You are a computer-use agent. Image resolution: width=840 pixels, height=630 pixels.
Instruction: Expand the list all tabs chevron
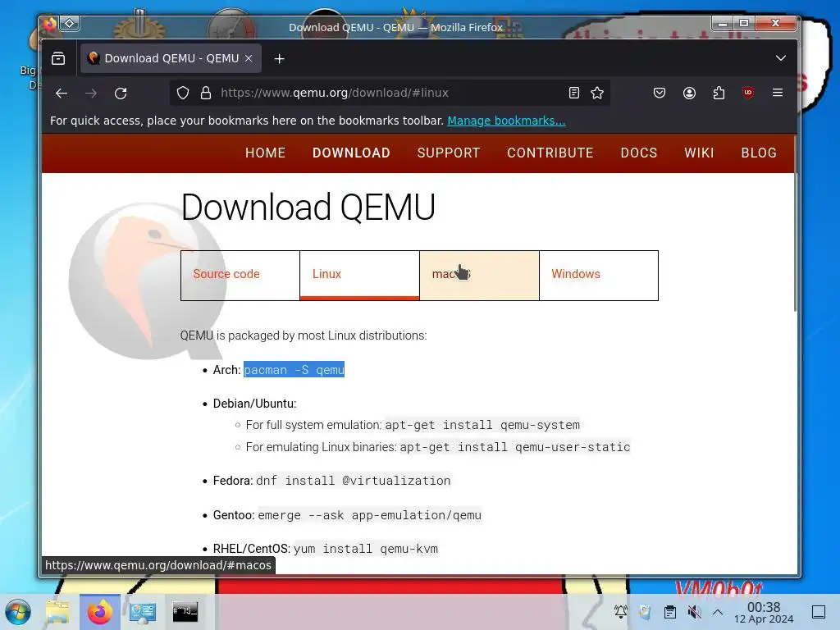pyautogui.click(x=781, y=58)
